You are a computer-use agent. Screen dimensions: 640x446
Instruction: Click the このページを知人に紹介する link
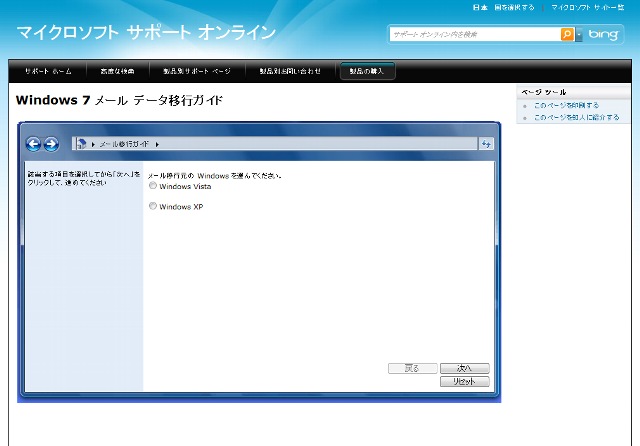click(x=576, y=117)
